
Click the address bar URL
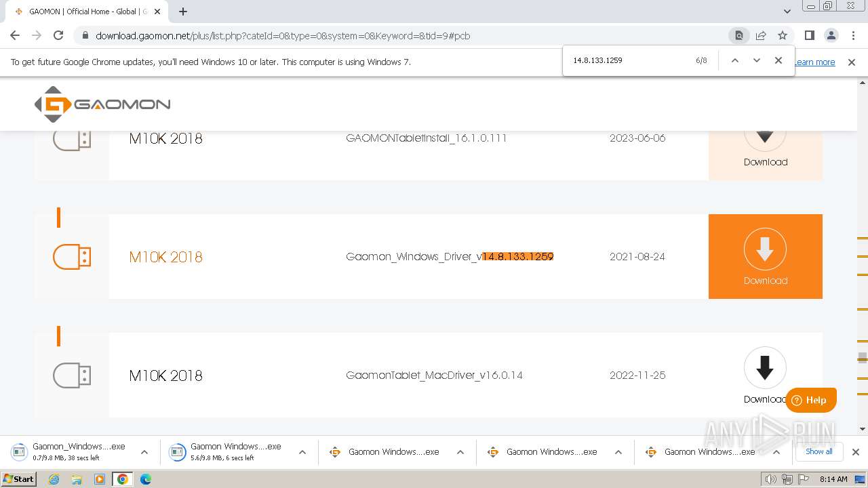(283, 36)
